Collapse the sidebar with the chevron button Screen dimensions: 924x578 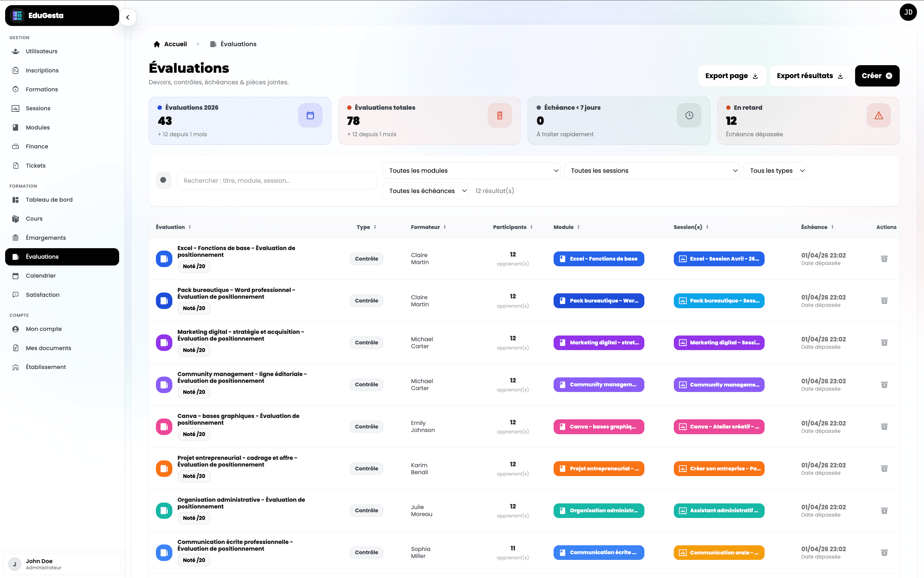(128, 17)
